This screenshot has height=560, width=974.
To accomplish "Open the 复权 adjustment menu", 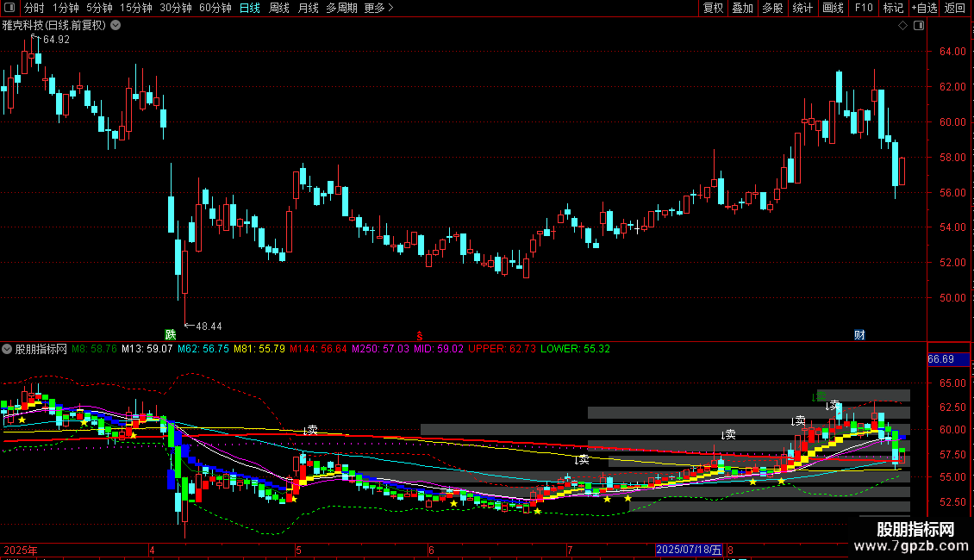I will coord(713,8).
